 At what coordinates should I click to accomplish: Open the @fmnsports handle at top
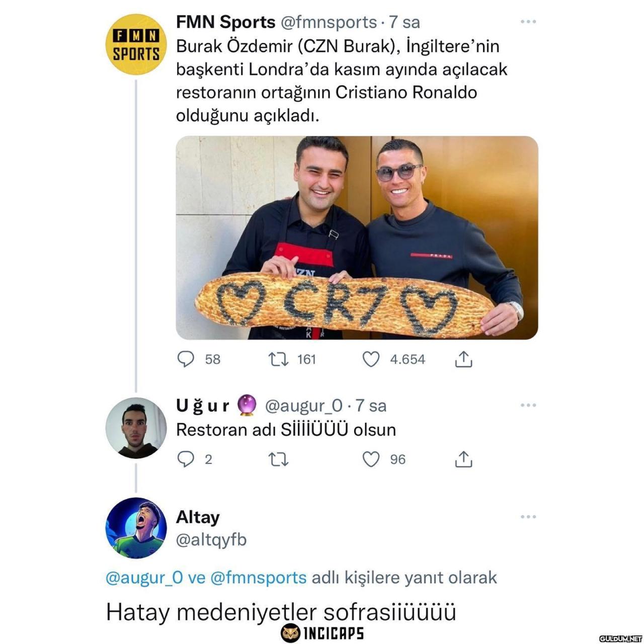329,22
